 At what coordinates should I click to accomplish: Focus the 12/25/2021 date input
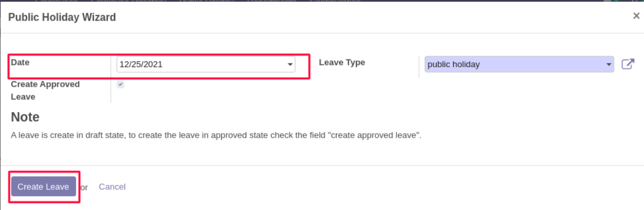tap(206, 64)
